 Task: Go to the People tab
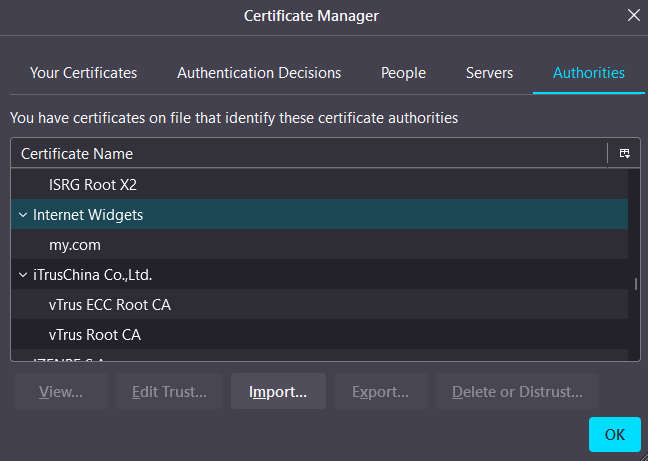click(x=403, y=73)
